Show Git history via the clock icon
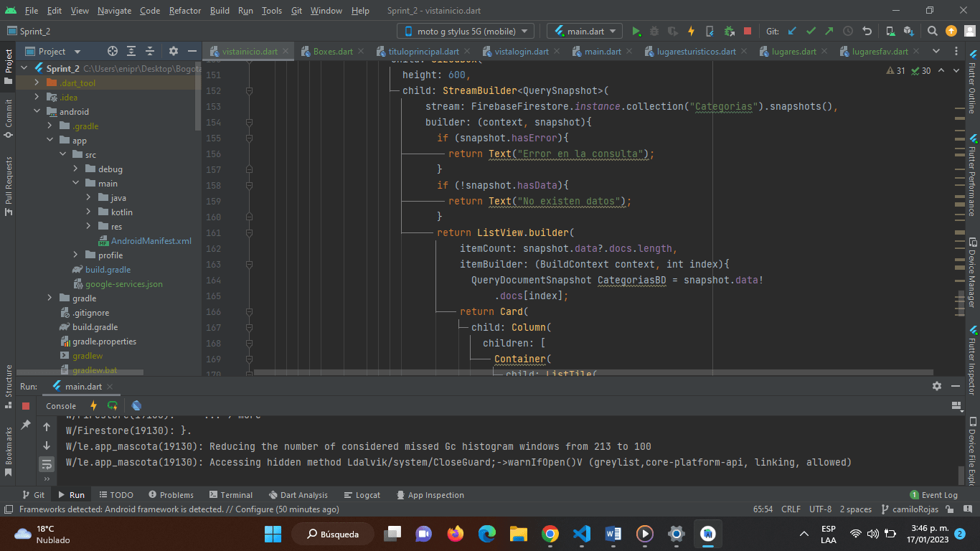The width and height of the screenshot is (980, 551). (x=848, y=31)
